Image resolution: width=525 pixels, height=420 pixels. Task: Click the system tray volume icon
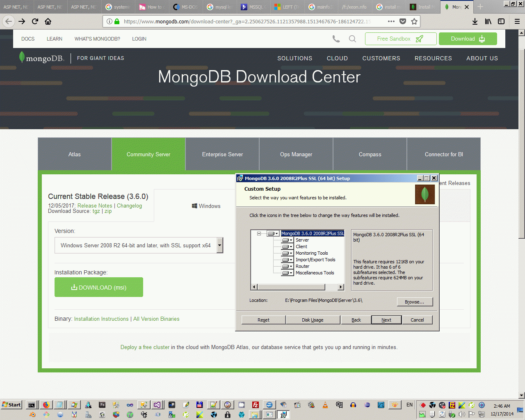coord(462,414)
